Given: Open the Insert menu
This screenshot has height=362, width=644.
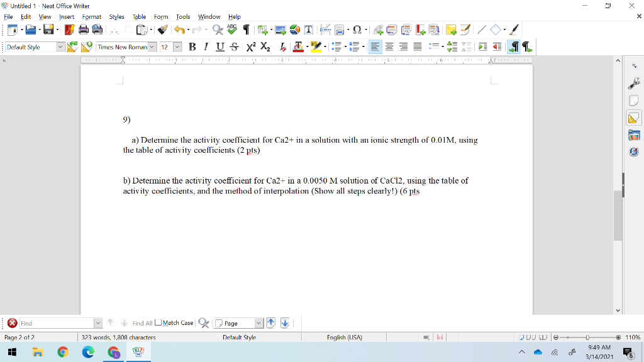Looking at the screenshot, I should click(x=67, y=17).
